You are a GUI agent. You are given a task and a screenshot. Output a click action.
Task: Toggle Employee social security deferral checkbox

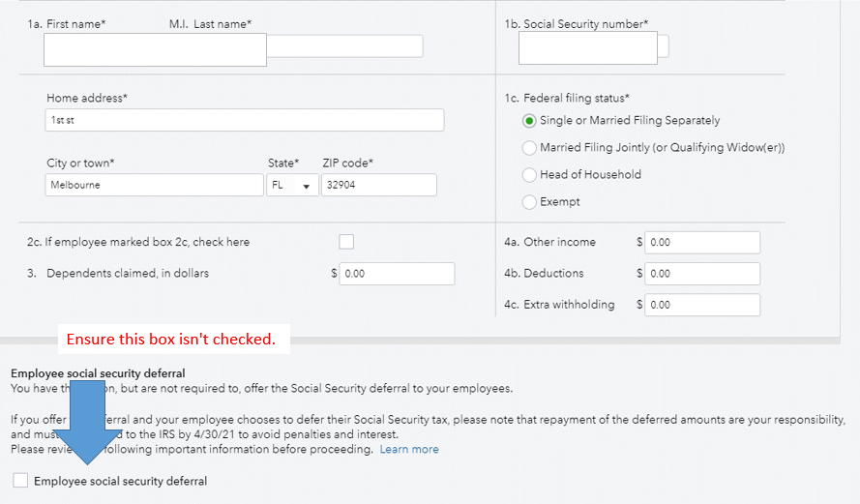21,481
